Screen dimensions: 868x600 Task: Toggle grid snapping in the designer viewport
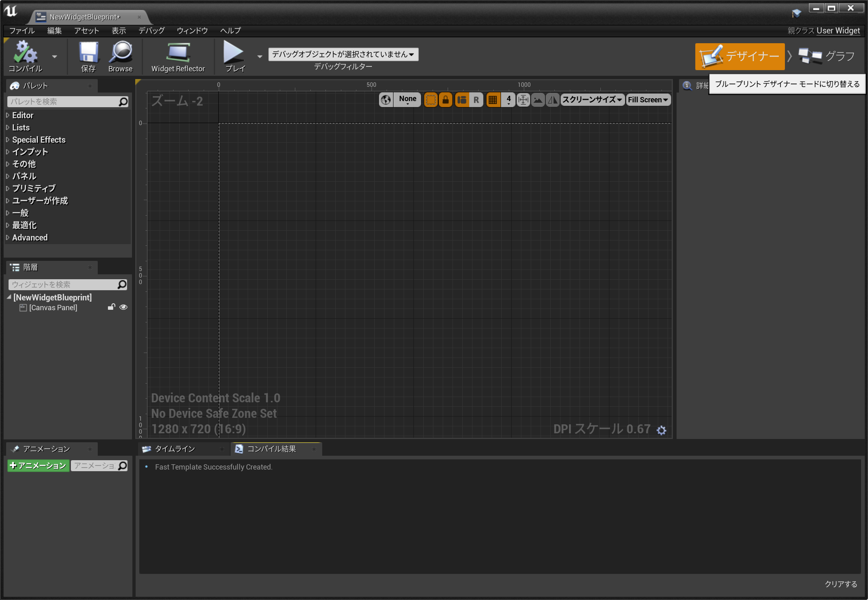coord(493,100)
